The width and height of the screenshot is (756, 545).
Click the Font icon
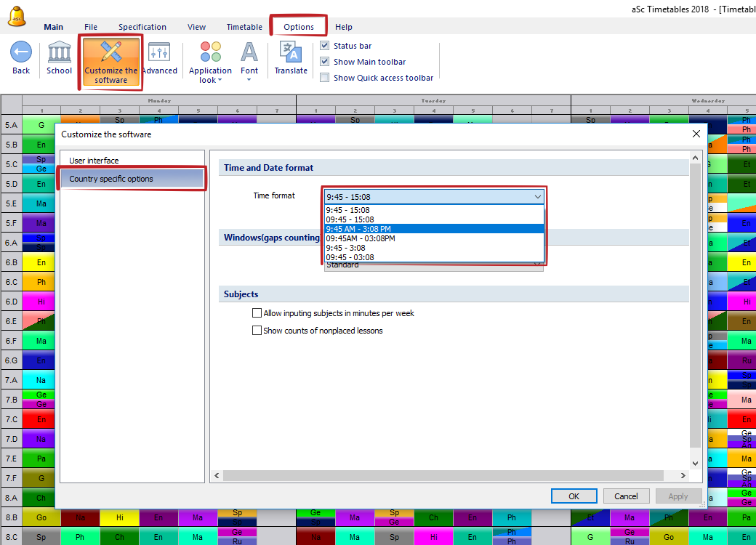[x=249, y=52]
